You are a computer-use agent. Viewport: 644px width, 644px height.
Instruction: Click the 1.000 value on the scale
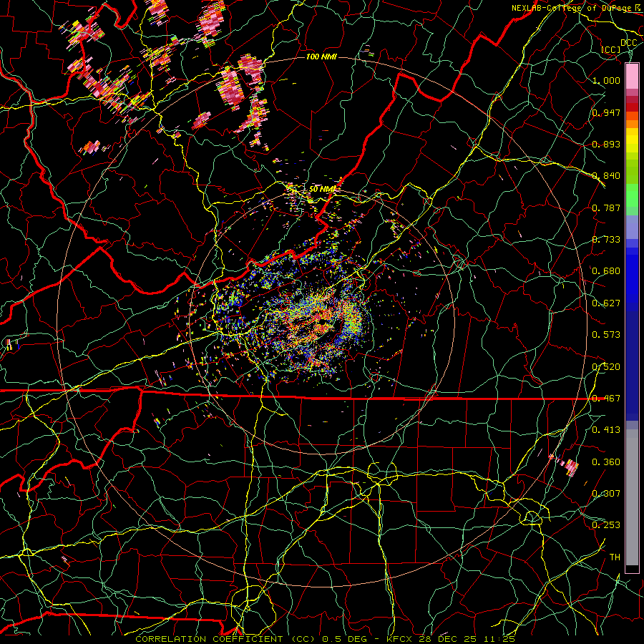pyautogui.click(x=606, y=80)
